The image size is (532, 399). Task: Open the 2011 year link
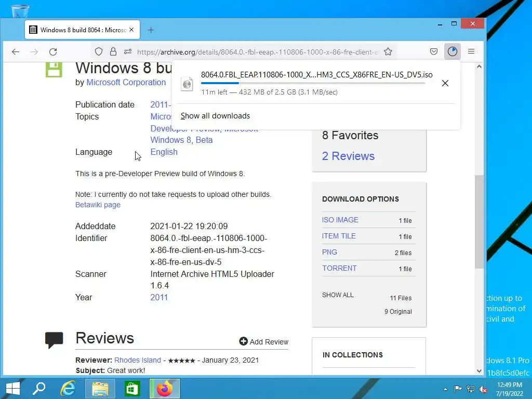(159, 298)
